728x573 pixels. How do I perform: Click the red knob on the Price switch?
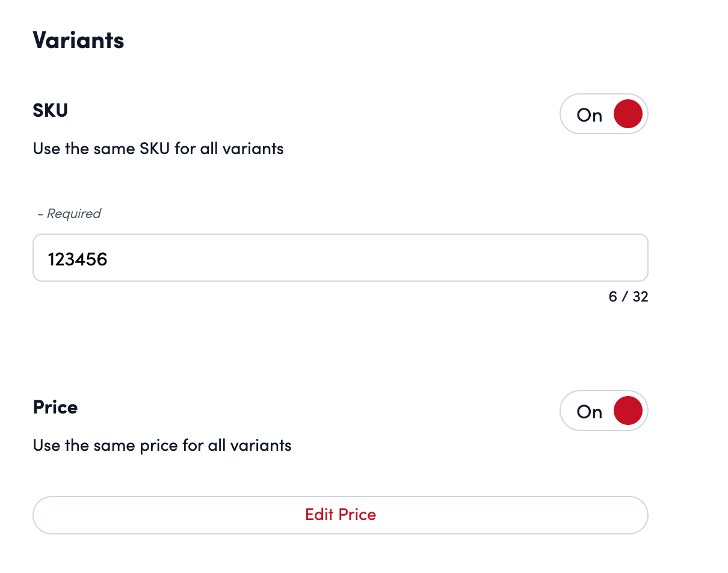[x=628, y=411]
